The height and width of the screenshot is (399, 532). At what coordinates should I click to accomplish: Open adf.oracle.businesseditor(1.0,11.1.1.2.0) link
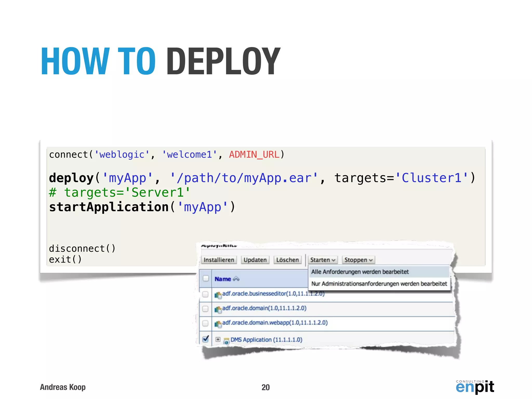coord(273,294)
